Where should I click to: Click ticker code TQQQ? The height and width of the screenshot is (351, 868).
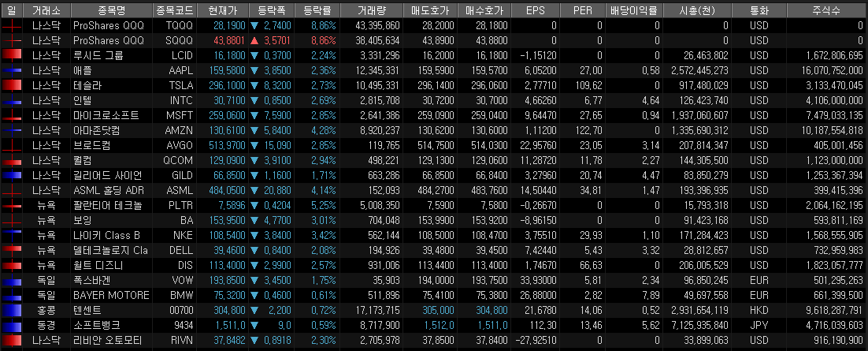coord(180,25)
